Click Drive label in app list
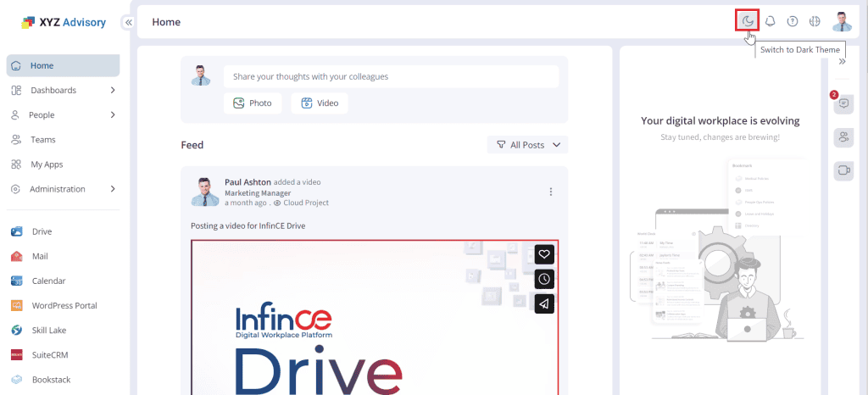 point(42,231)
